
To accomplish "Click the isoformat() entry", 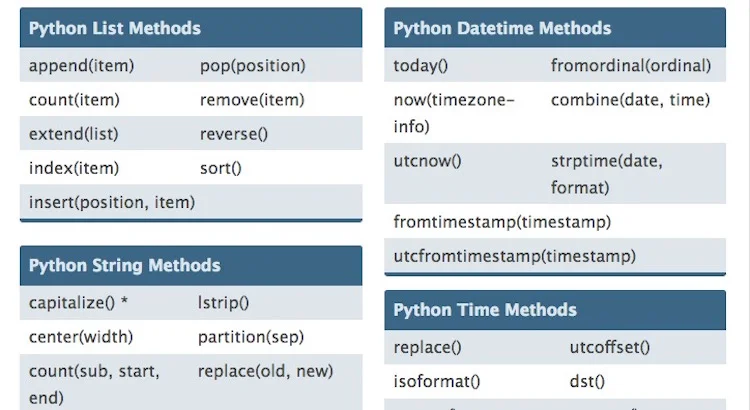I will [437, 382].
